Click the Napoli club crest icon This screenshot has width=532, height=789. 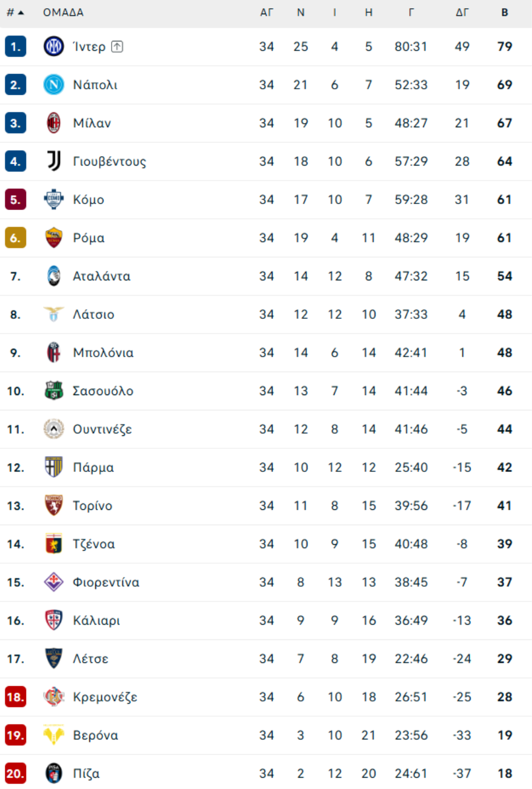click(x=54, y=85)
